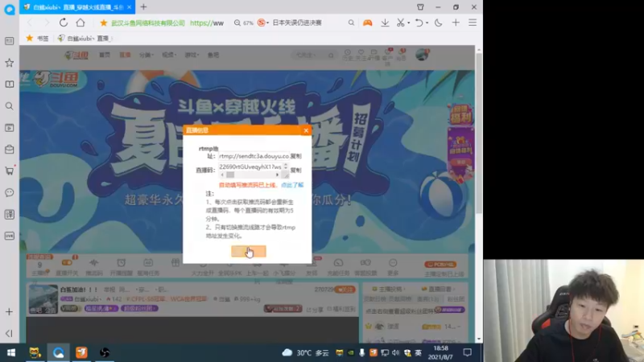Open the weather 30°C widget in taskbar

(306, 352)
